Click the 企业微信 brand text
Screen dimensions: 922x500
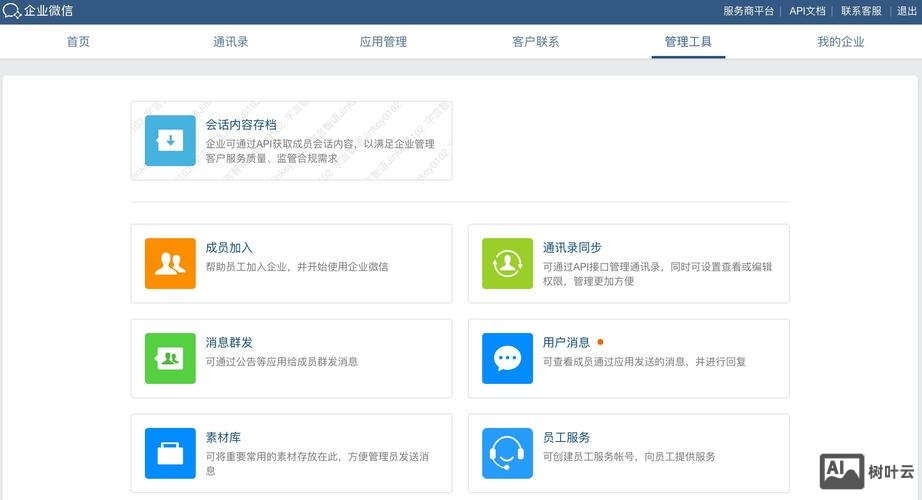[48, 11]
